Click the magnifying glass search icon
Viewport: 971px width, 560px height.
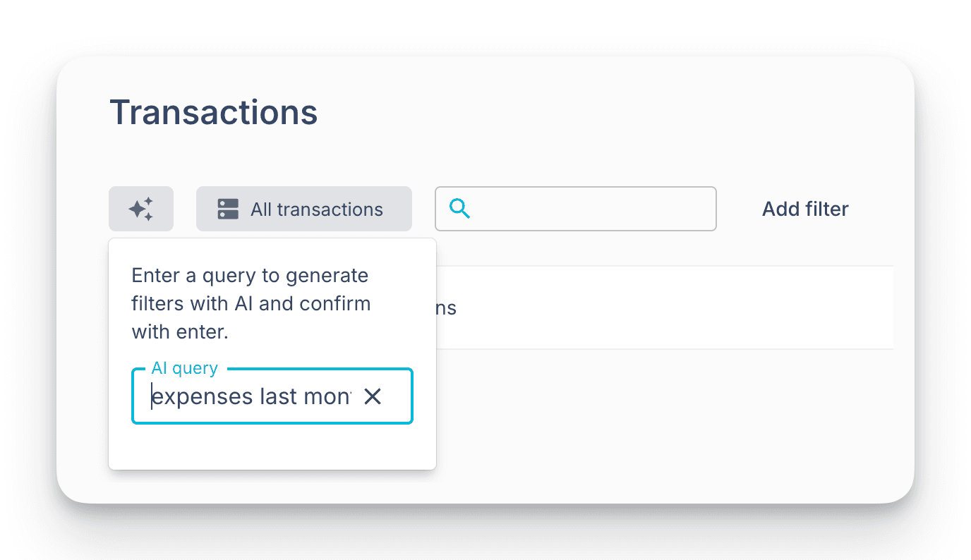[459, 209]
